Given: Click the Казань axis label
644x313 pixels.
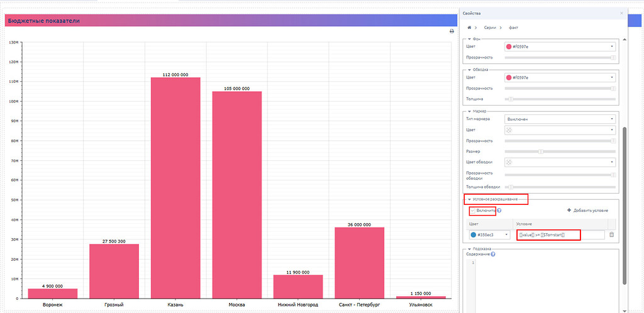Looking at the screenshot, I should (x=176, y=305).
